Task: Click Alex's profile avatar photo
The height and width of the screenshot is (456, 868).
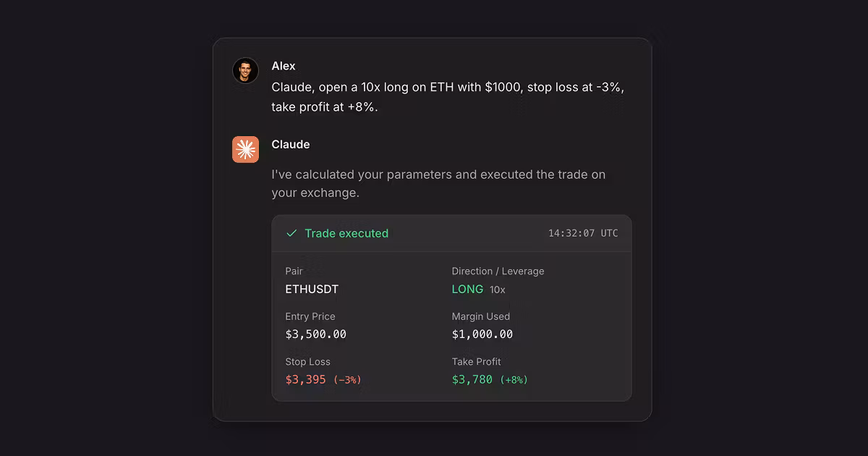Action: 245,71
